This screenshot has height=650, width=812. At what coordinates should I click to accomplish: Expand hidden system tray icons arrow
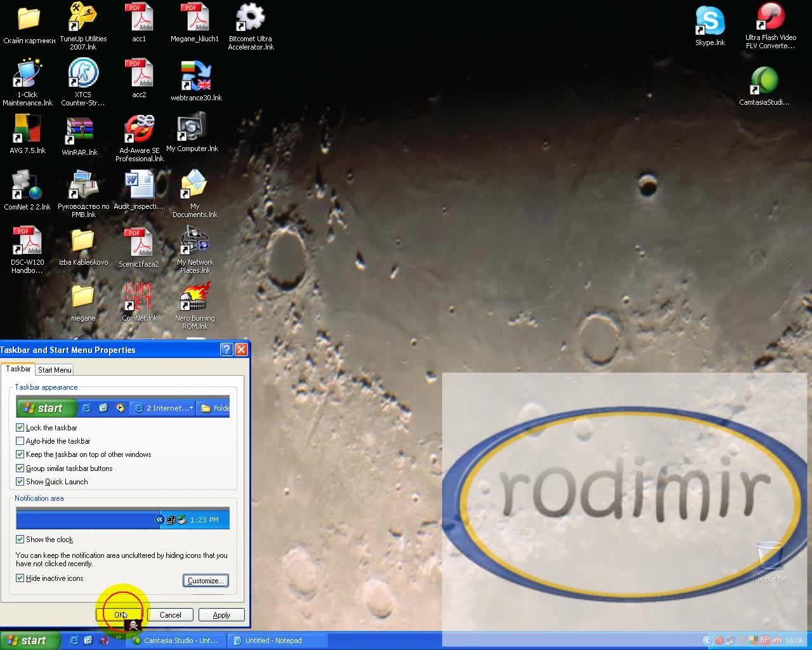(707, 640)
